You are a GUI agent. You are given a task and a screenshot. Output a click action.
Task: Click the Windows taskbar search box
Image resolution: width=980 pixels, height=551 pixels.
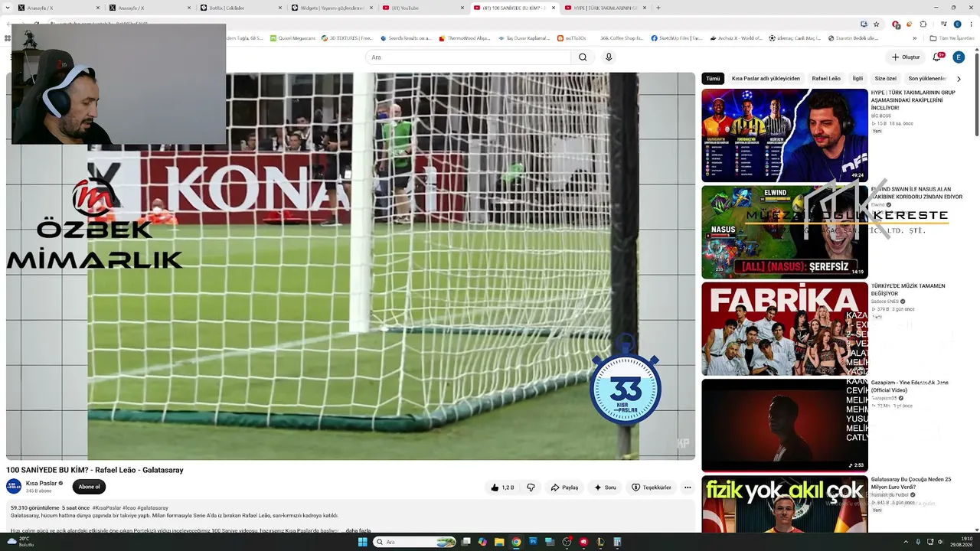[x=414, y=542]
